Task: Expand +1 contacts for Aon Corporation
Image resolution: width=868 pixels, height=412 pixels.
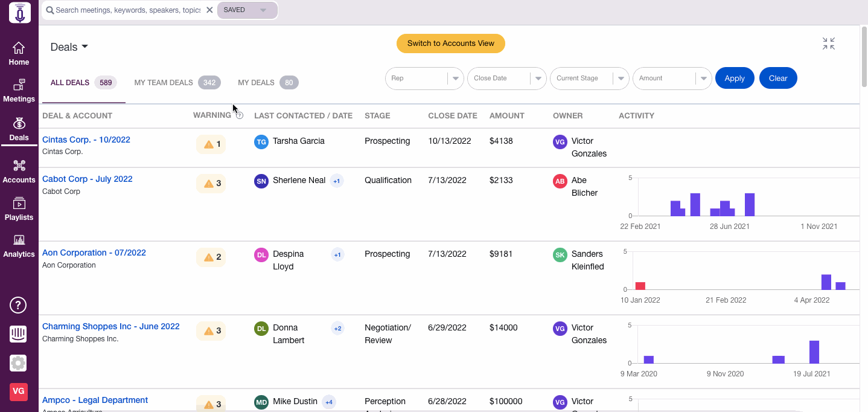Action: tap(337, 255)
